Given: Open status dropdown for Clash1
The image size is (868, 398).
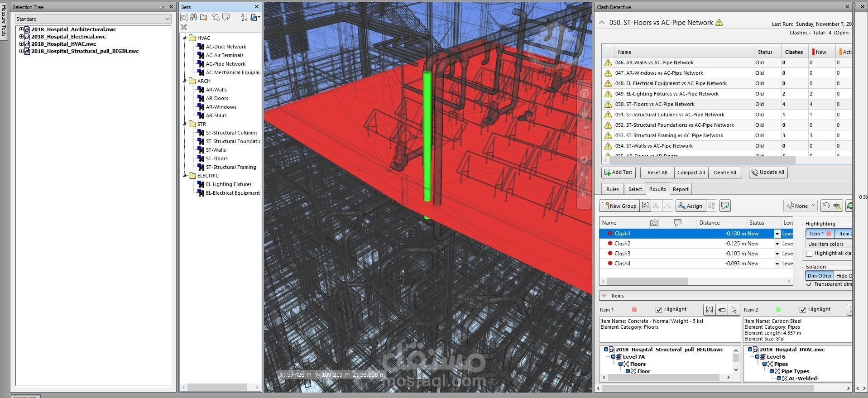Looking at the screenshot, I should (777, 234).
